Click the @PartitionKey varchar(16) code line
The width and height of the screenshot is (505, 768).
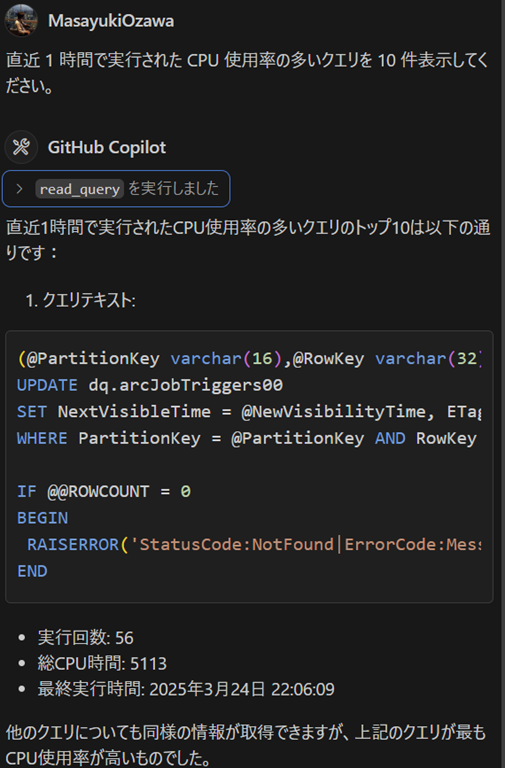[249, 359]
